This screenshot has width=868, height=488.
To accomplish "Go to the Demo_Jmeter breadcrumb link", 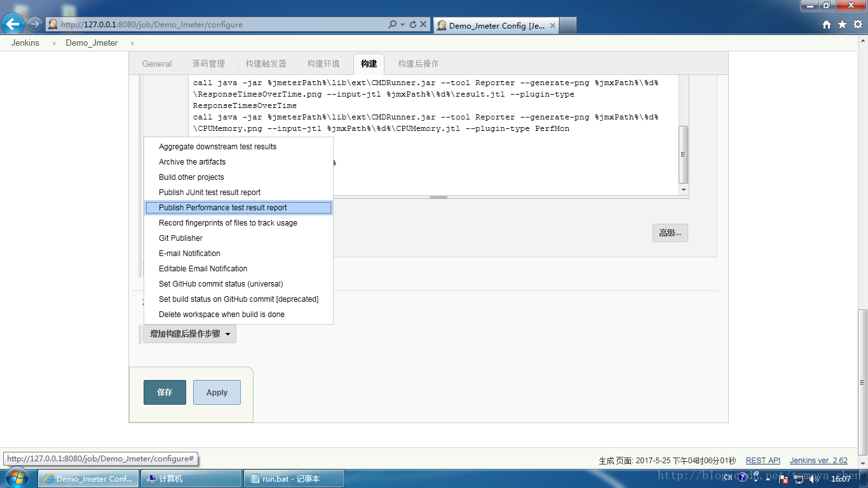I will tap(92, 43).
